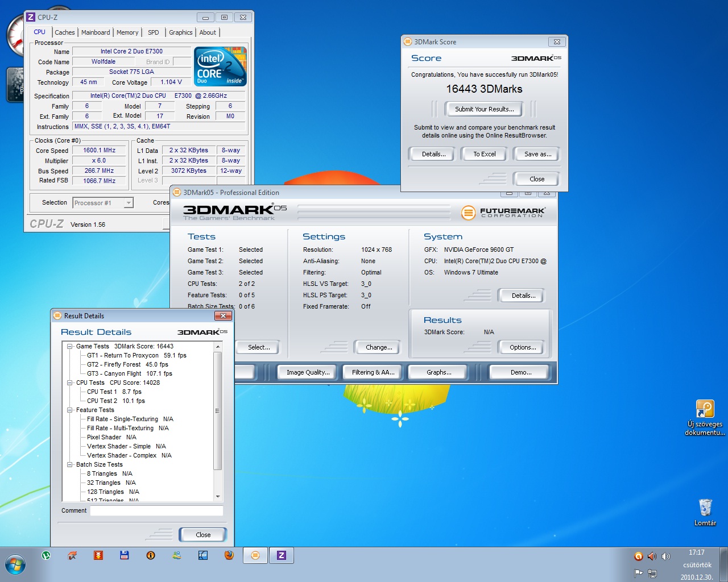Click Close in the Result Details window

[203, 535]
